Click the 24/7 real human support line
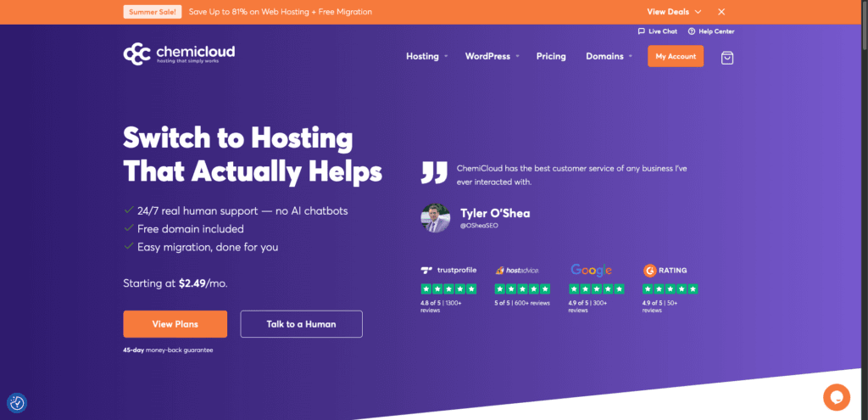The image size is (868, 420). click(242, 211)
